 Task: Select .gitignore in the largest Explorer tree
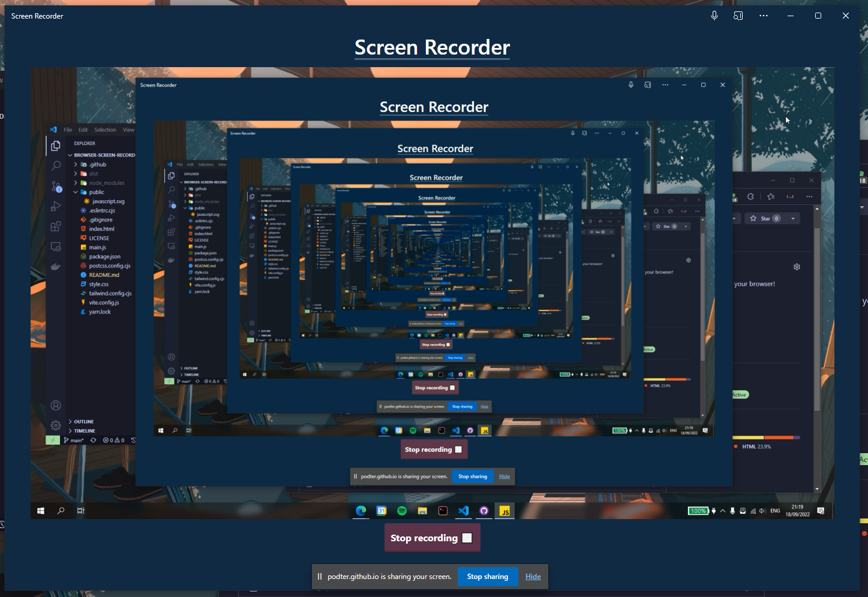pos(101,220)
